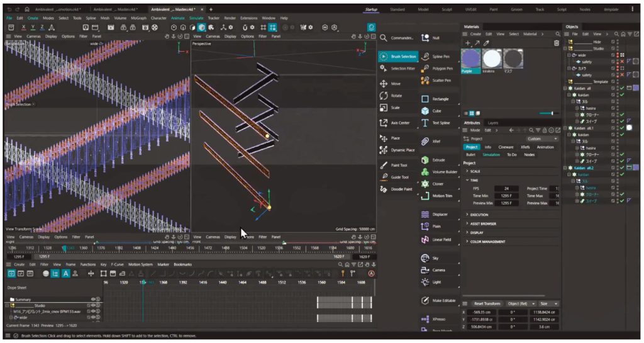Toggle green checkmark on Kaidan_all.1 object
Viewport: 644px width, 343px height.
pyautogui.click(x=622, y=128)
